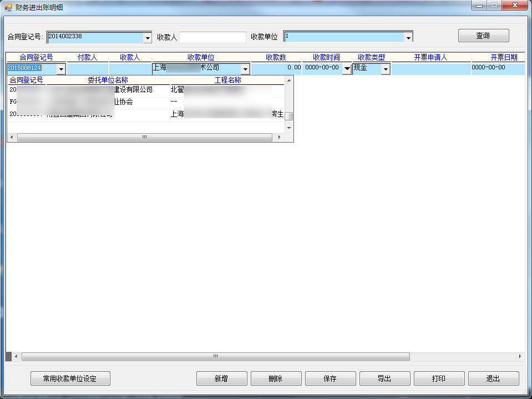532x399 pixels.
Task: Sort by the 收款数 column header
Action: tap(275, 56)
